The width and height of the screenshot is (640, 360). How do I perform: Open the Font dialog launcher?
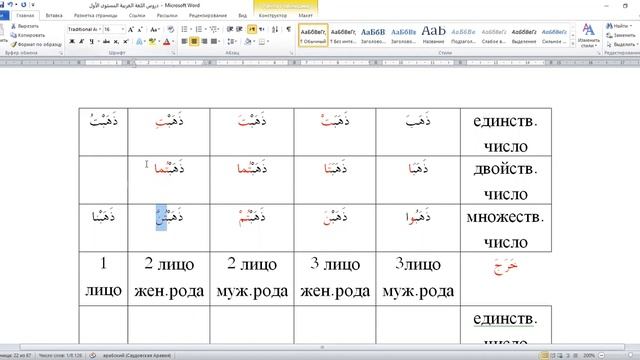(173, 53)
